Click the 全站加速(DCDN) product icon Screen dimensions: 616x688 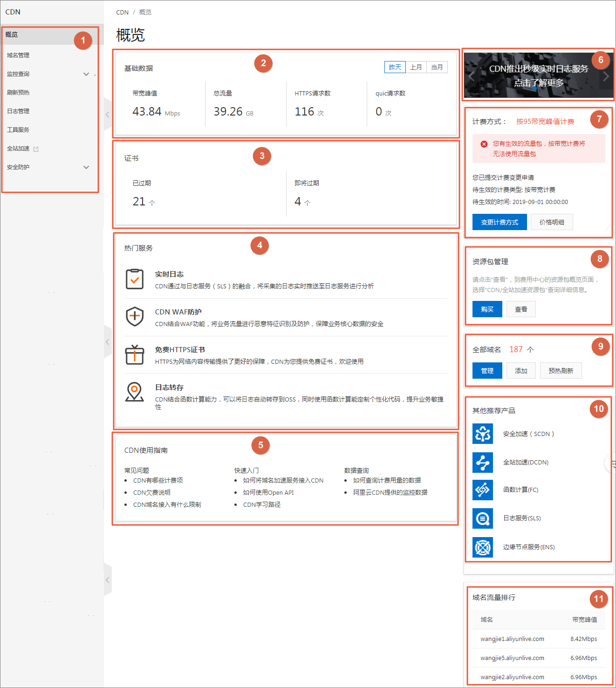483,462
